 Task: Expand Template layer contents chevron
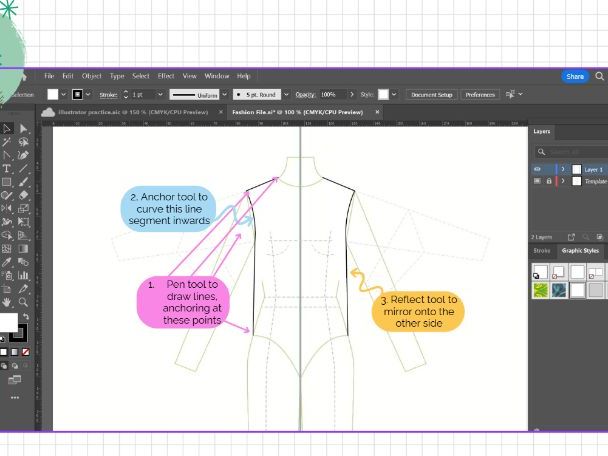563,181
